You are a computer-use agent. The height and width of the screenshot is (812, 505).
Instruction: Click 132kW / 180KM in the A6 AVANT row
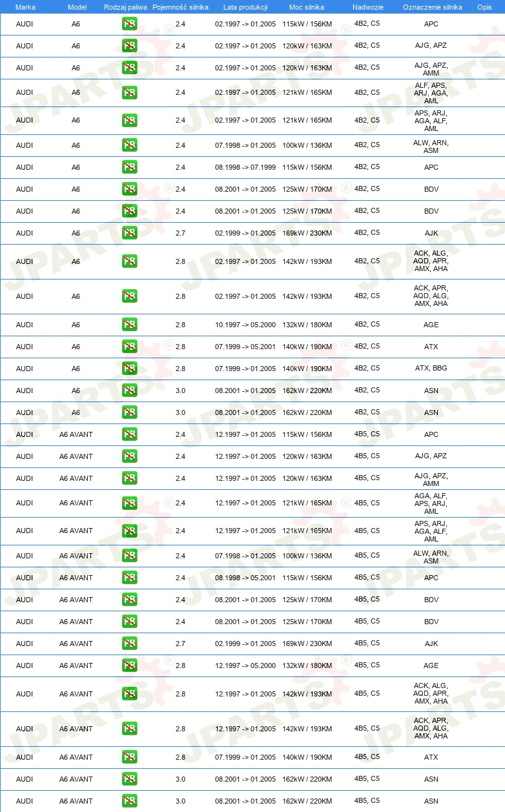coord(307,665)
